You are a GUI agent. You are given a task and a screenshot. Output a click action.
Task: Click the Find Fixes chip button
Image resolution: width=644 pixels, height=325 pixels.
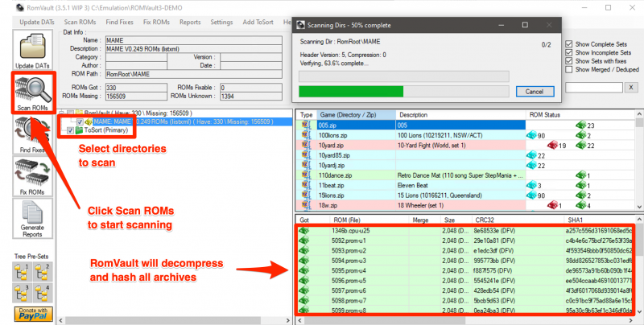[x=32, y=134]
